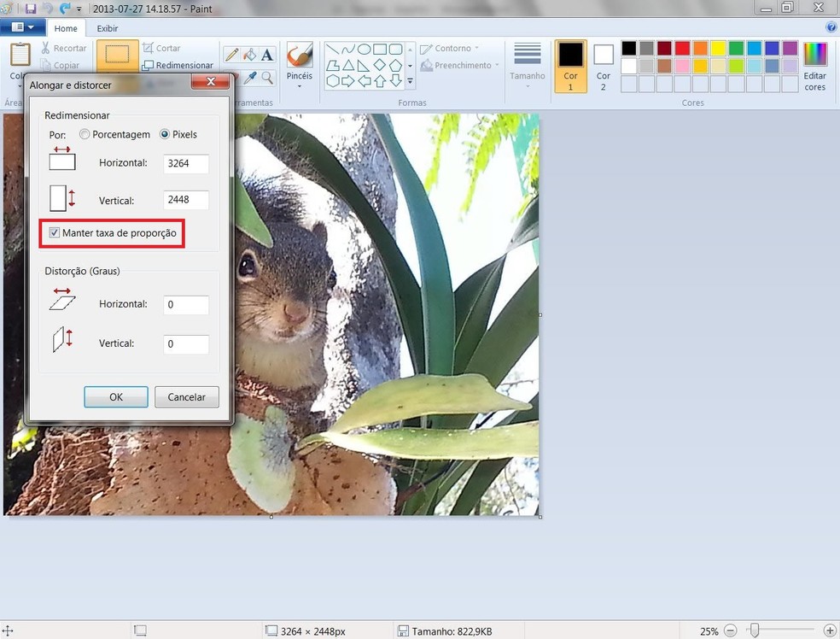The image size is (840, 639).
Task: Choose the triangle shape
Action: tap(348, 66)
